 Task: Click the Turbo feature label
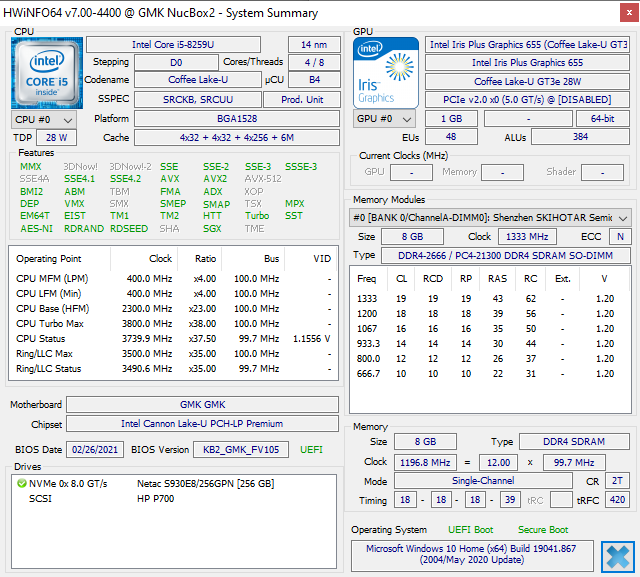click(257, 216)
